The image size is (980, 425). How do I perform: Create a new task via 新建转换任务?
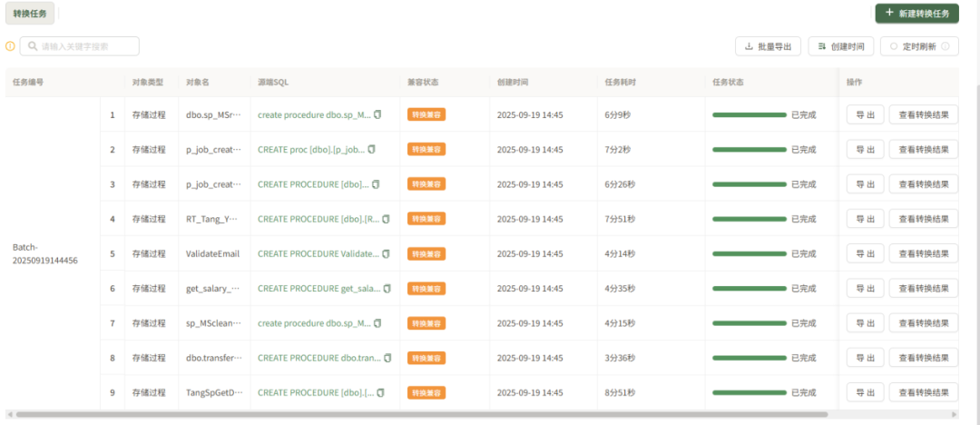[916, 13]
